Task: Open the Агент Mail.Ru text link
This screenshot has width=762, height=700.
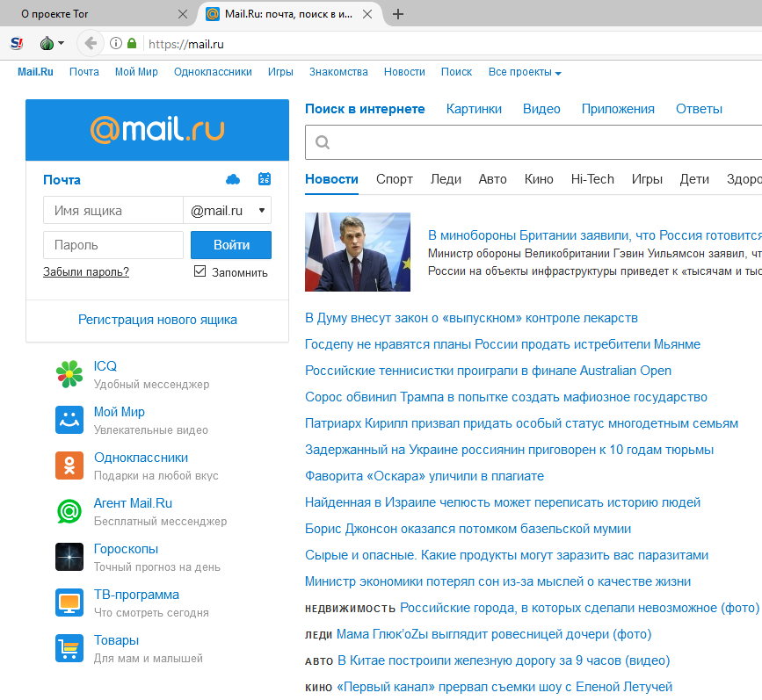Action: [133, 503]
